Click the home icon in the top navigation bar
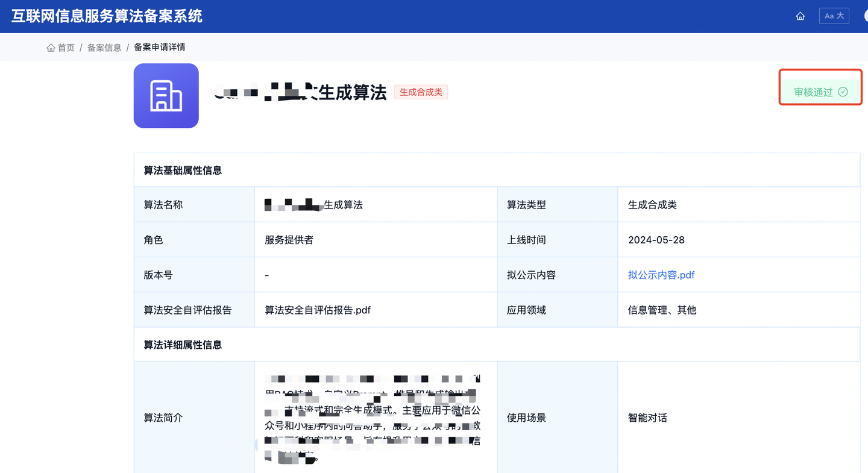 800,16
